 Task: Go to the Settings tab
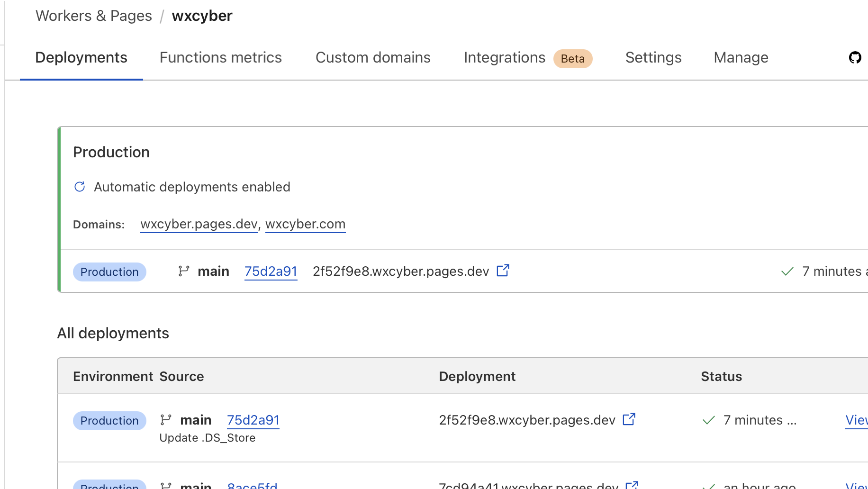click(x=653, y=58)
